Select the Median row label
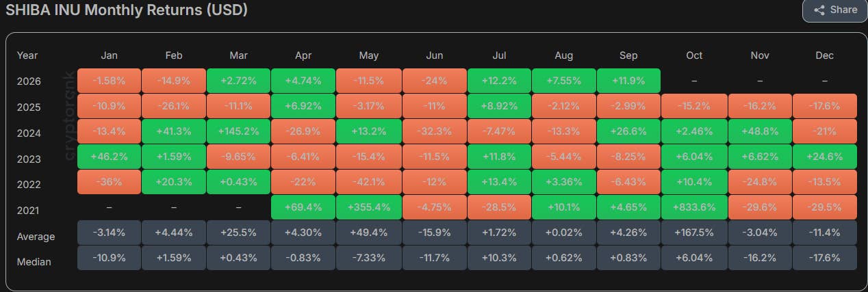This screenshot has height=292, width=868. 34,262
